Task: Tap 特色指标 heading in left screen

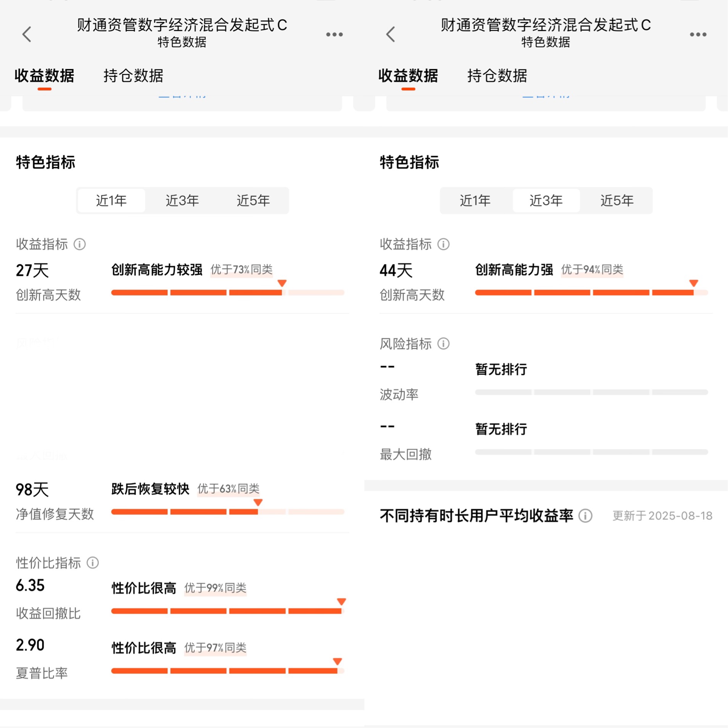Action: click(x=45, y=162)
